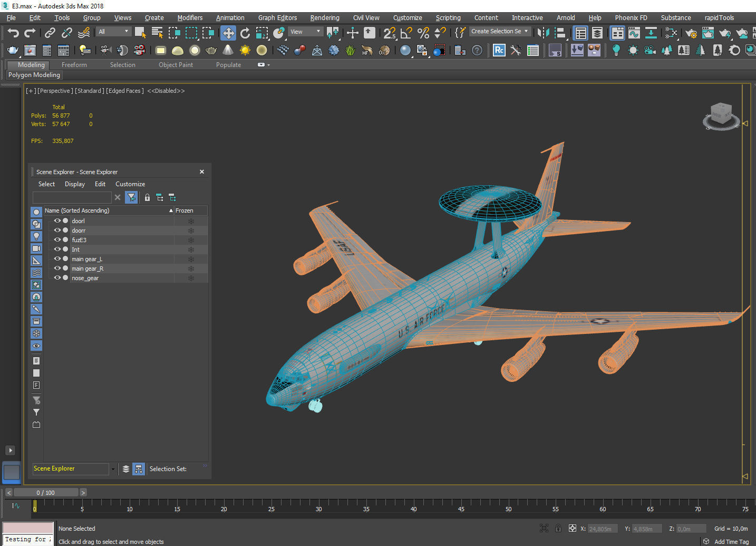Toggle frozen state for main gear_L

click(x=191, y=259)
